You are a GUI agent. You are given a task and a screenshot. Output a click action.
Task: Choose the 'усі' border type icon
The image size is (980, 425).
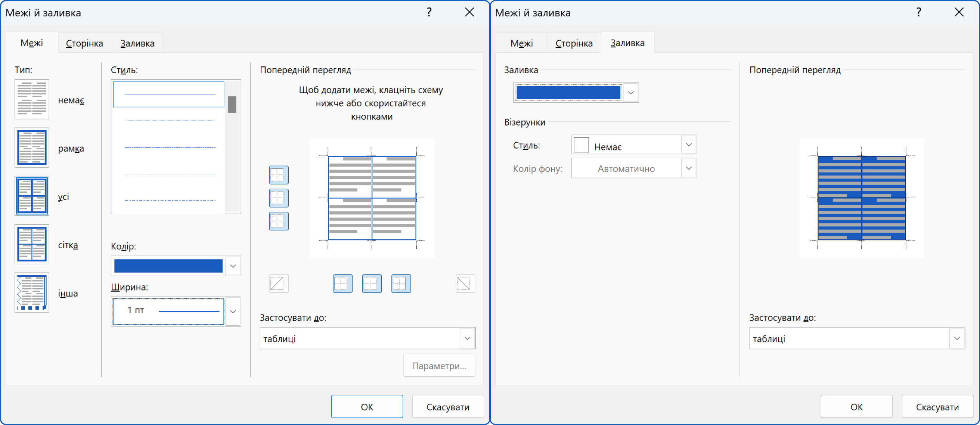[32, 196]
